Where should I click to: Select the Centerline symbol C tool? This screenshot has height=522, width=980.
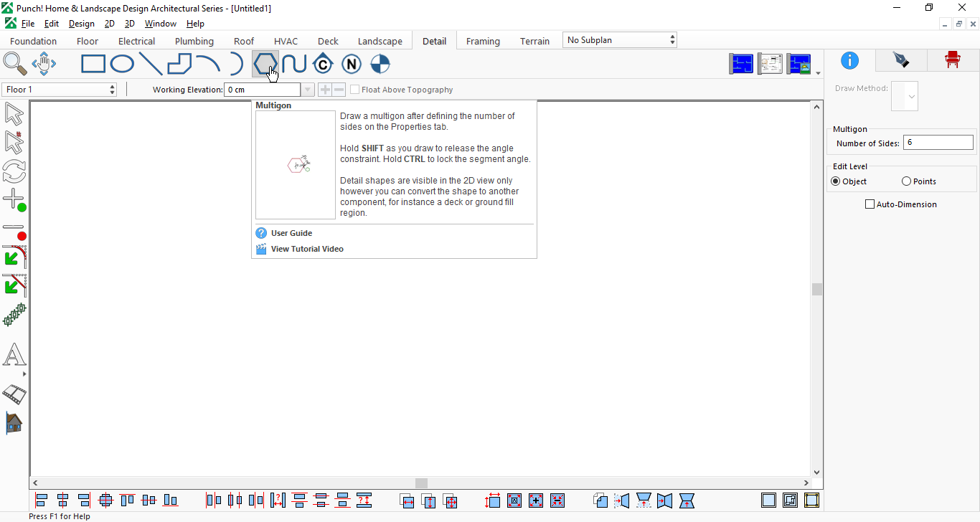coord(323,64)
